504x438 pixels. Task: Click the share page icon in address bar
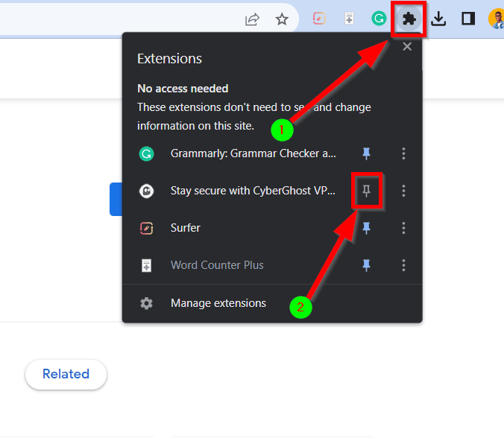coord(252,19)
